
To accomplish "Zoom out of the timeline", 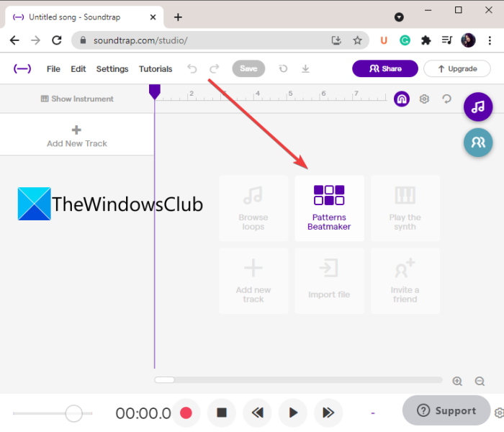I will 480,381.
